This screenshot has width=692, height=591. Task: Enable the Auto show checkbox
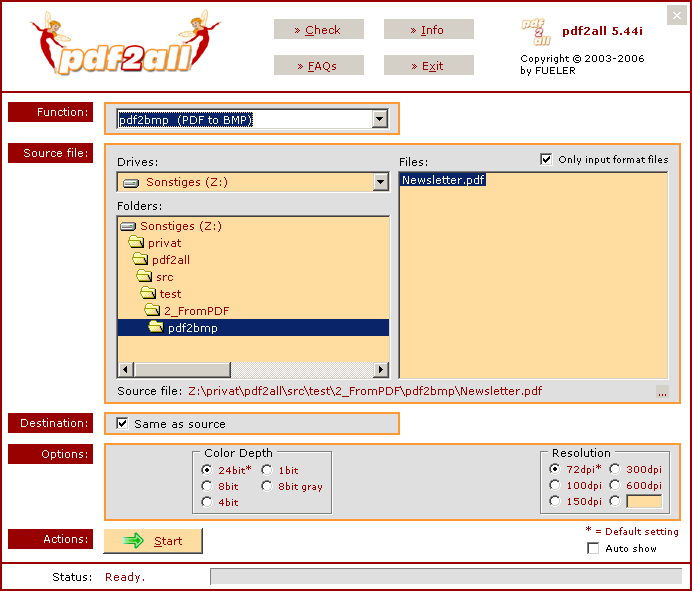click(x=593, y=548)
